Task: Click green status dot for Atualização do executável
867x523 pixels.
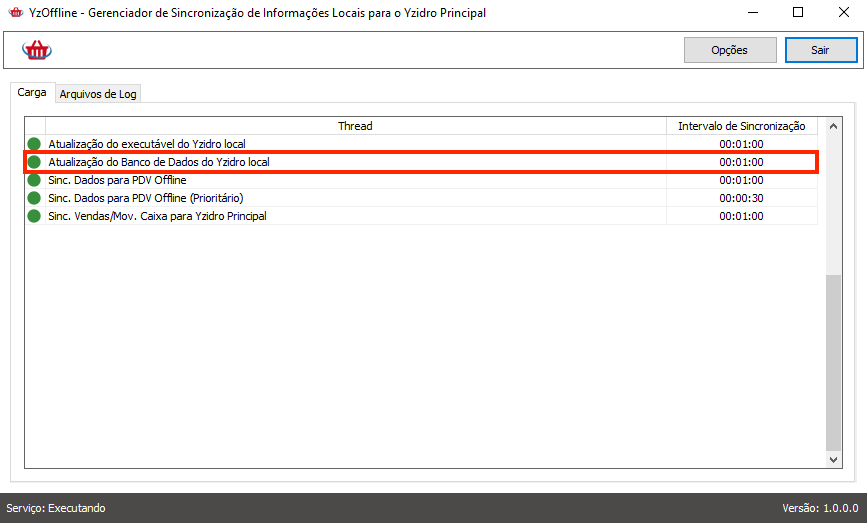Action: click(x=34, y=144)
